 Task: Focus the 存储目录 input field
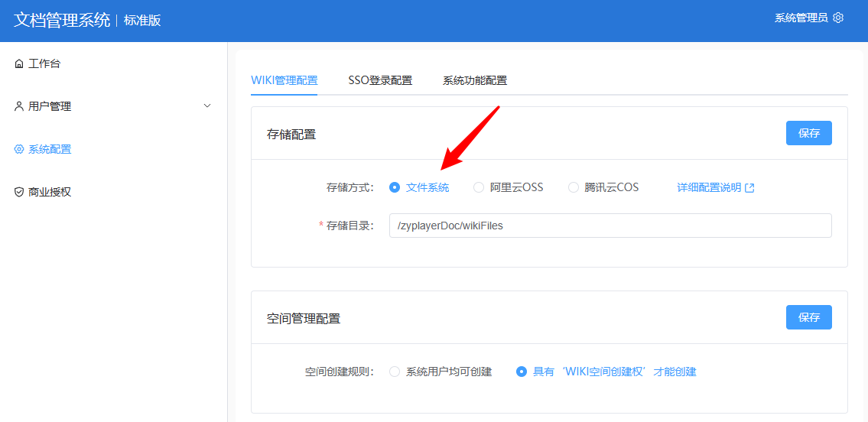[610, 226]
